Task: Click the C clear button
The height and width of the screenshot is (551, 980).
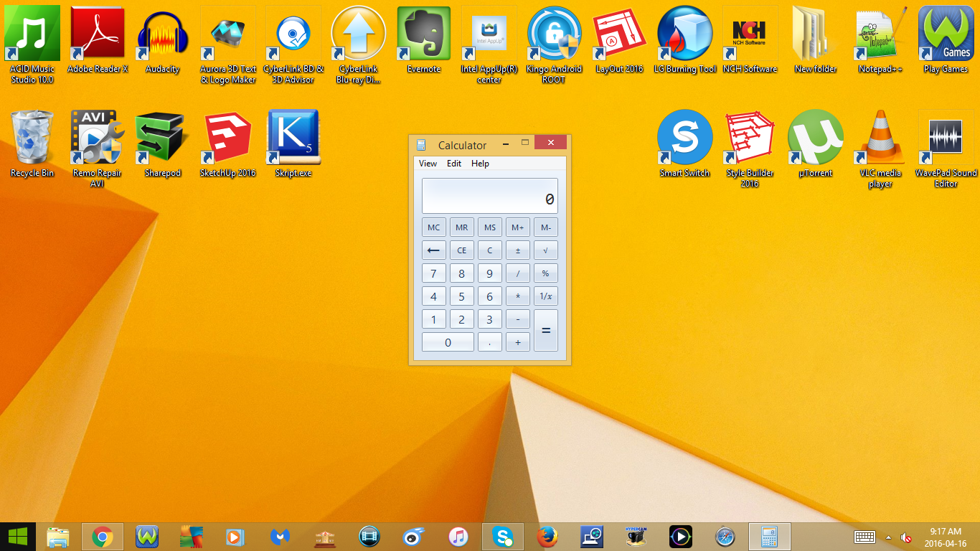Action: [x=489, y=250]
